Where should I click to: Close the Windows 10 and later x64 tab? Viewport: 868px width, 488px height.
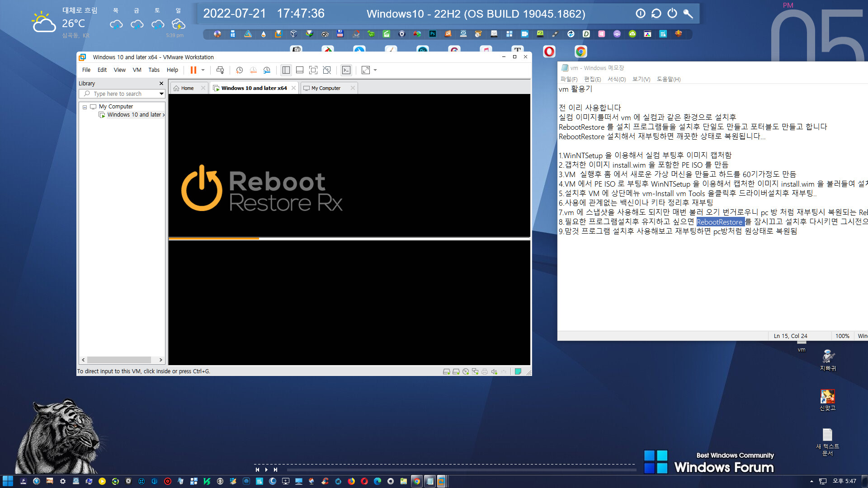(x=294, y=88)
